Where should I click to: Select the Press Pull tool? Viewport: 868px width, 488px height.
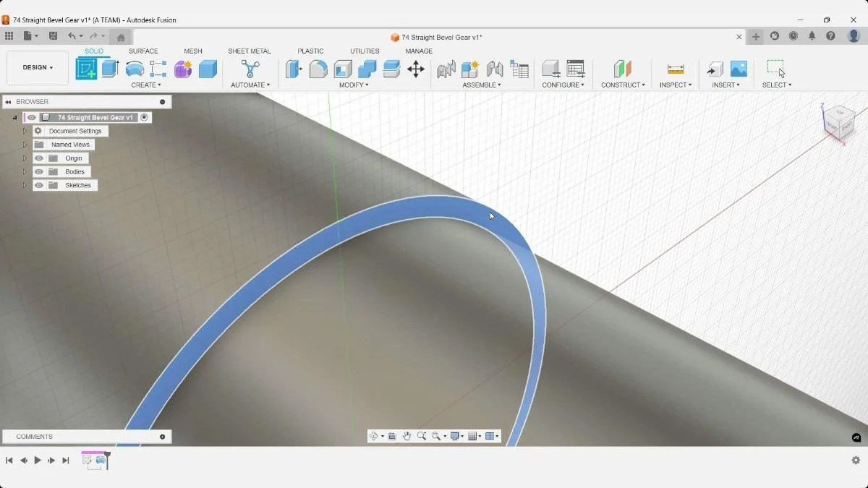(294, 69)
